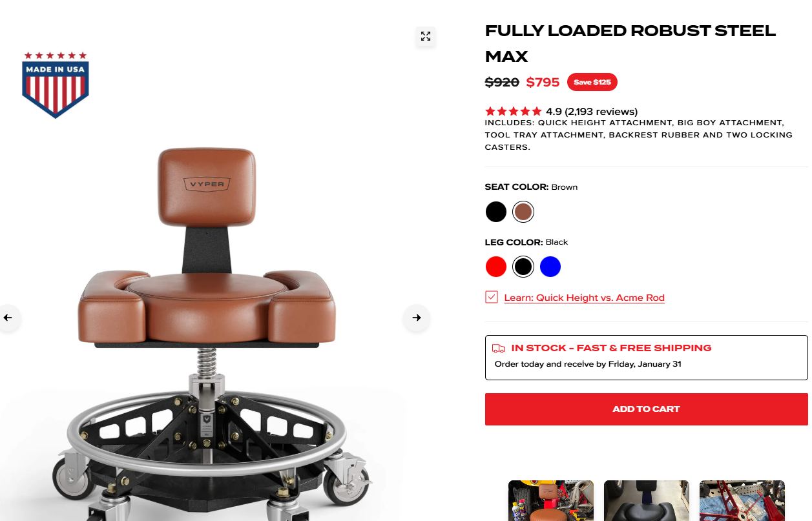Open third customer photo with red frame
The width and height of the screenshot is (812, 521).
(x=742, y=500)
